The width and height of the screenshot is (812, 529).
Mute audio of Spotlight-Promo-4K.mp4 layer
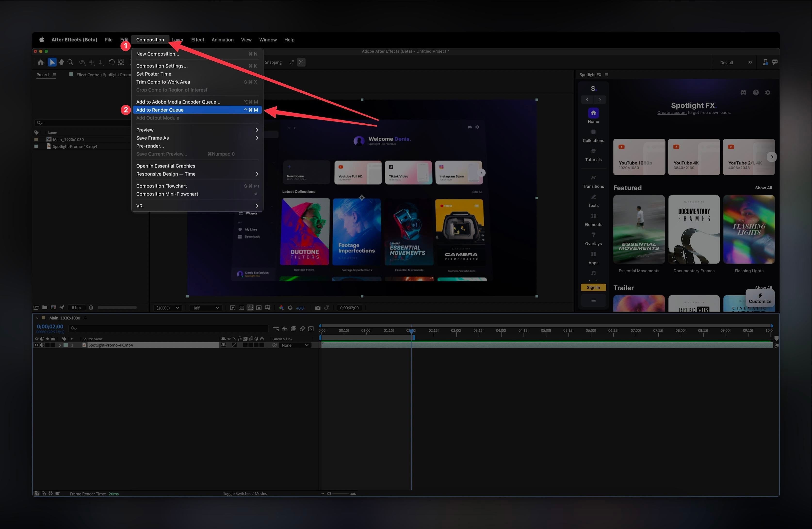42,345
